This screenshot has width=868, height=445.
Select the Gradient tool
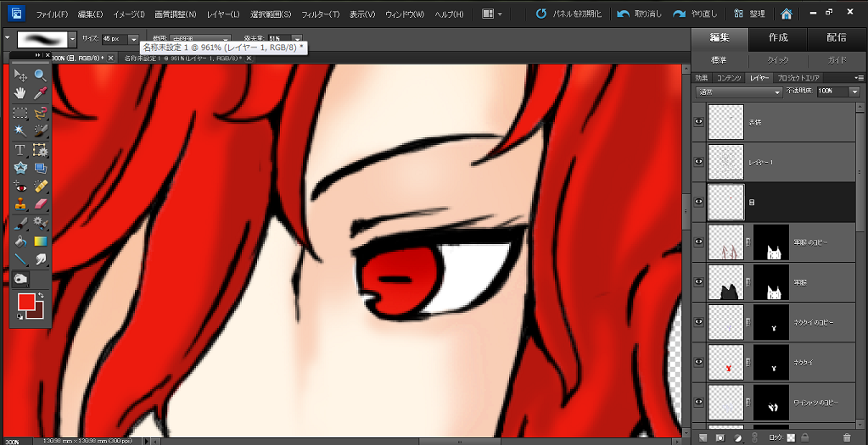pos(40,241)
